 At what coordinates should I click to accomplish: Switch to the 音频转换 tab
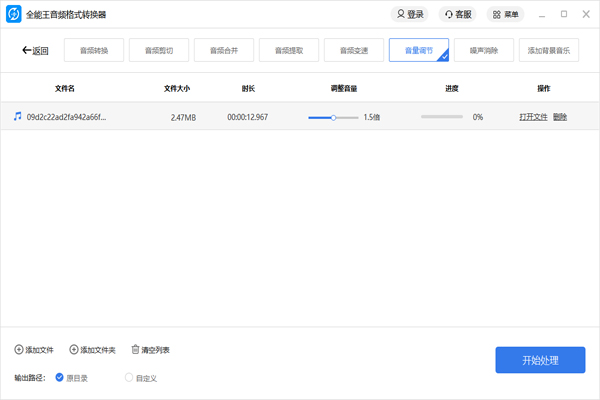[94, 50]
